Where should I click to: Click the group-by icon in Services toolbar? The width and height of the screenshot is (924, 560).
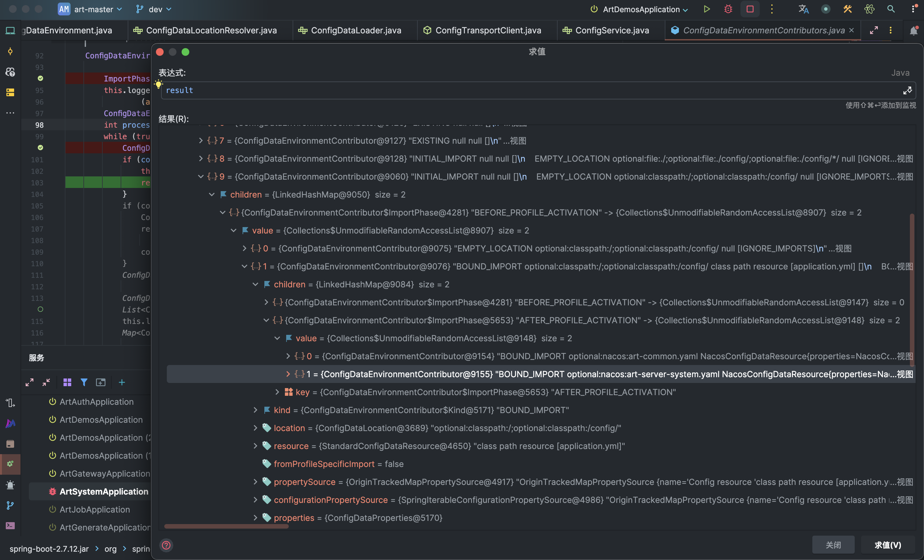[x=67, y=382]
